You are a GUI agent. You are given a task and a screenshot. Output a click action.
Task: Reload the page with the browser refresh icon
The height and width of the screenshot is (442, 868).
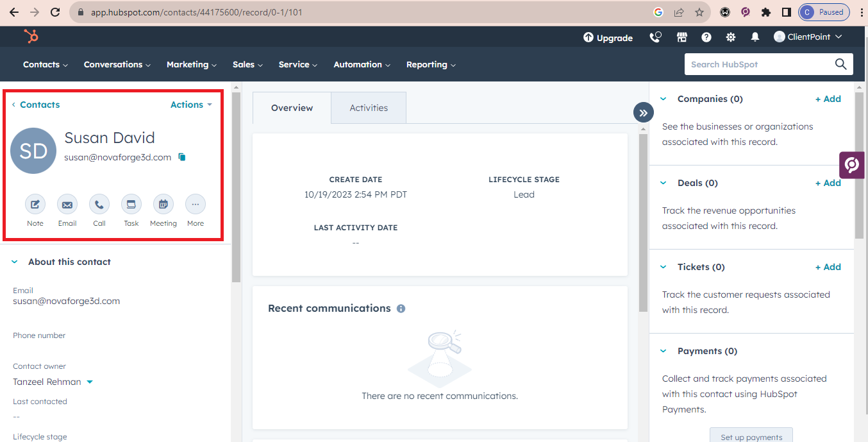[x=55, y=12]
